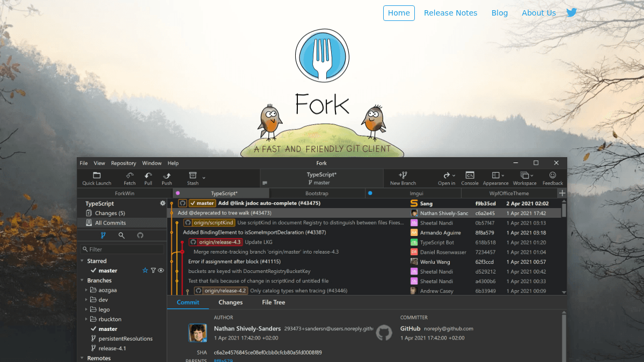Click into the sidebar Filter field

(x=123, y=249)
